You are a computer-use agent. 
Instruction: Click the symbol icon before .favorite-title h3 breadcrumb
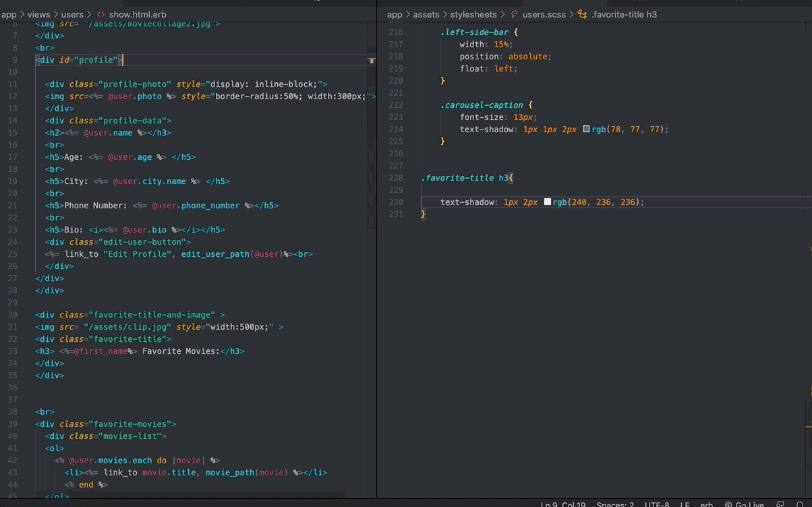coord(583,14)
